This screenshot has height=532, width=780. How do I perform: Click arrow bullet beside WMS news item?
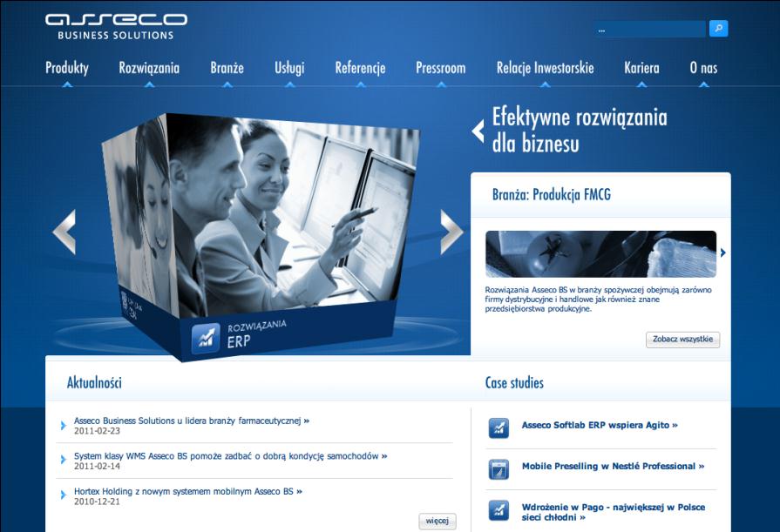click(63, 460)
